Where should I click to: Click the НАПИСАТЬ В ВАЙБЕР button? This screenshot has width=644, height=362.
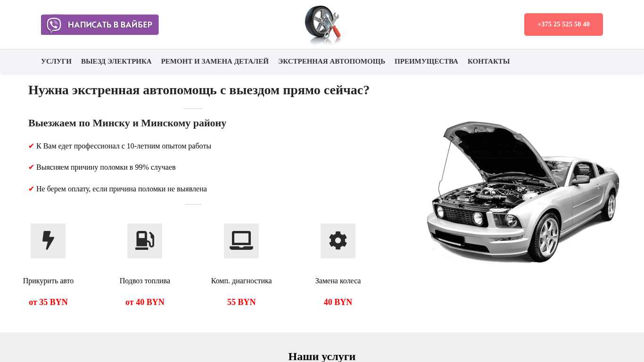[100, 25]
